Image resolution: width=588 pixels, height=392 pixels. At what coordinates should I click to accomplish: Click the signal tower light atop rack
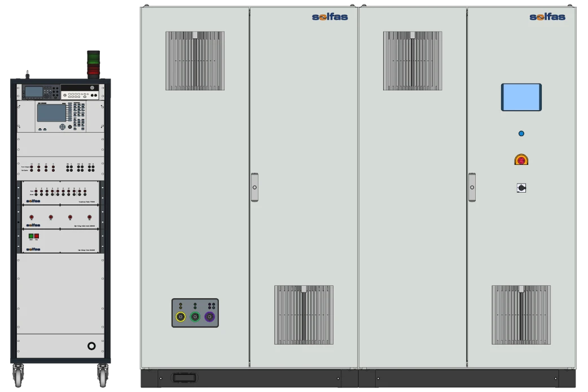pos(93,64)
